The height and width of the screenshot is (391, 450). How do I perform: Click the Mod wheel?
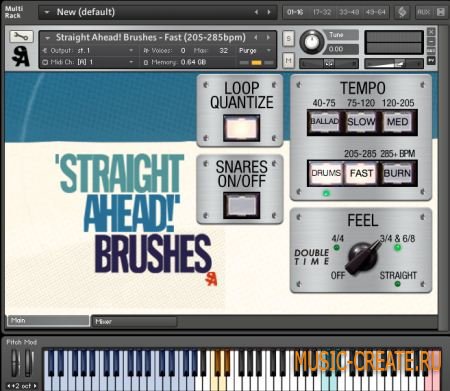pos(29,363)
